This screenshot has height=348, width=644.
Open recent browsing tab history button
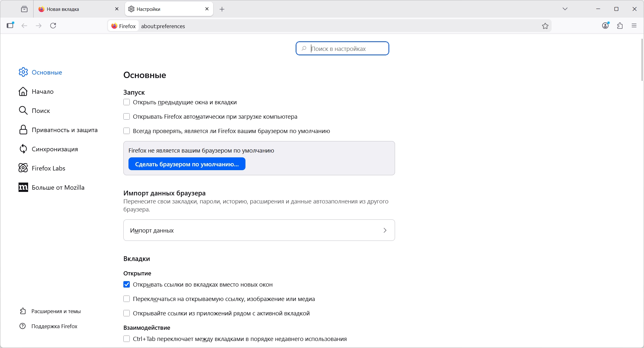(24, 9)
